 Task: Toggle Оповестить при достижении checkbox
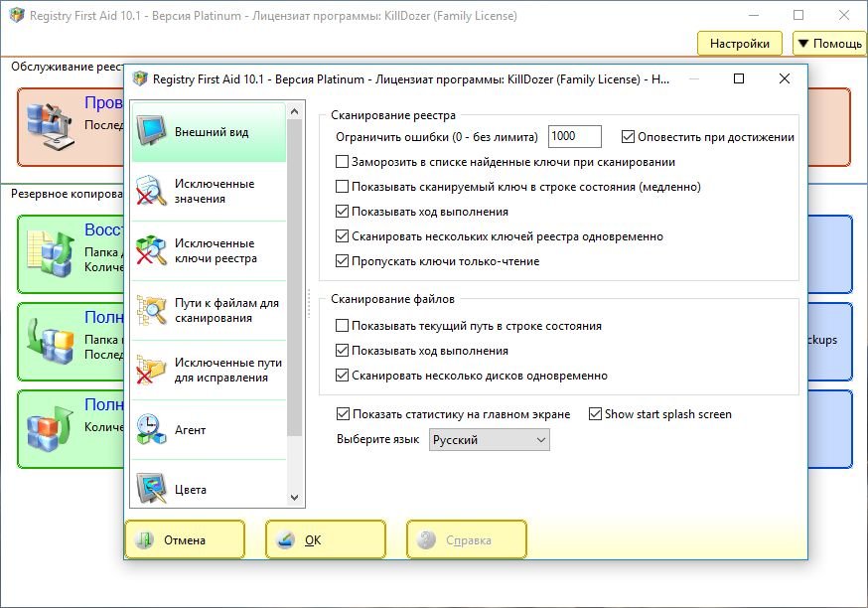(x=628, y=137)
